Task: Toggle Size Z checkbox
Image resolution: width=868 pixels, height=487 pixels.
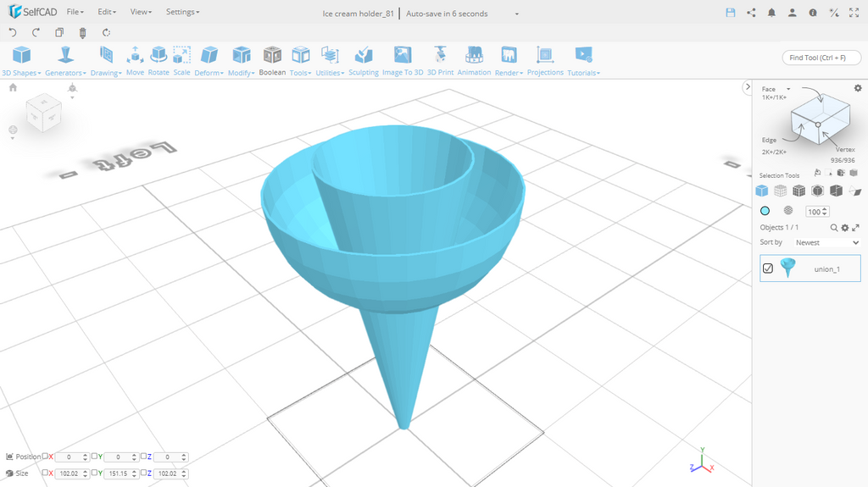Action: (143, 473)
